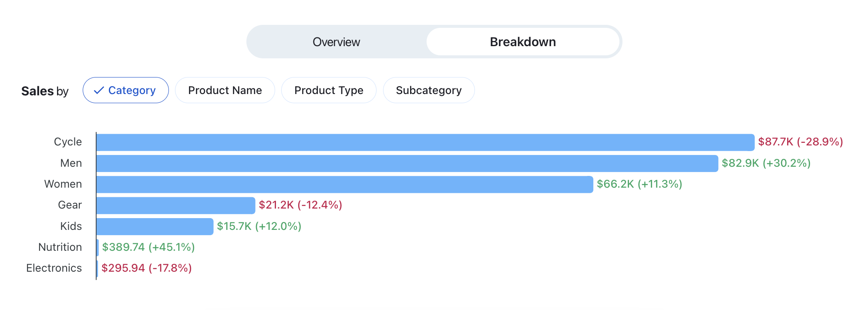Select the Kids sales bar

click(x=155, y=226)
